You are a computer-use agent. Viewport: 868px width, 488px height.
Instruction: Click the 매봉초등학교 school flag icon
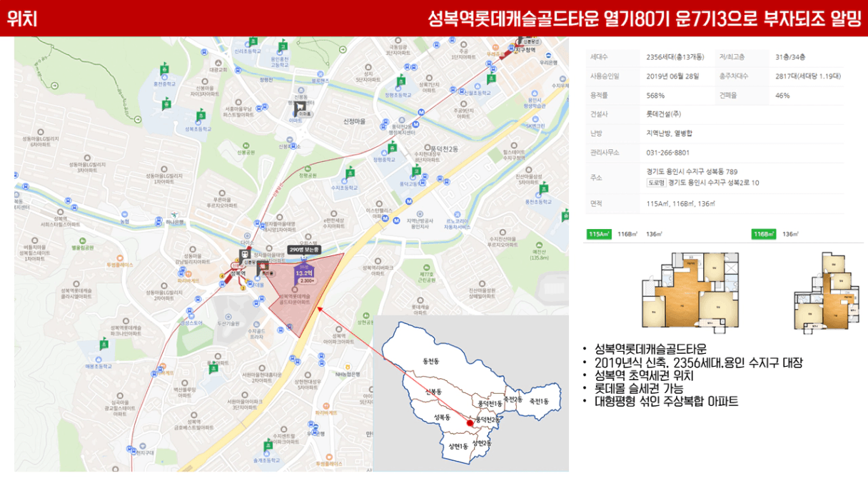coord(104,345)
